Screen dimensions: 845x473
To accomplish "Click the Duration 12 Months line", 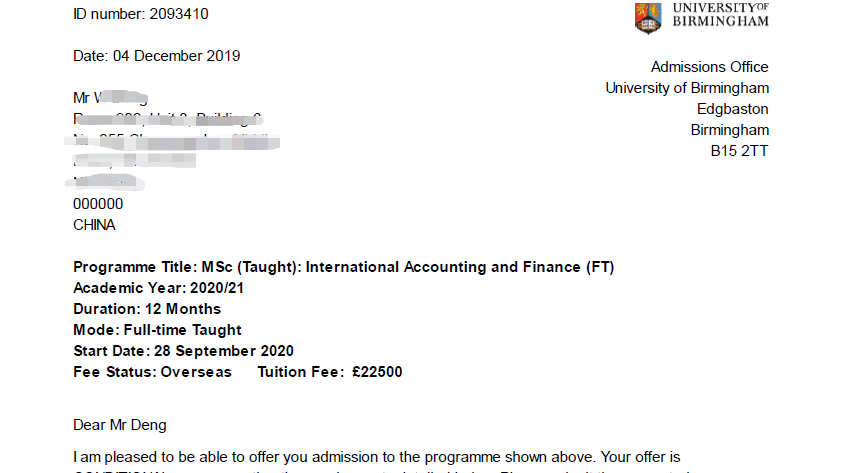I will [147, 309].
